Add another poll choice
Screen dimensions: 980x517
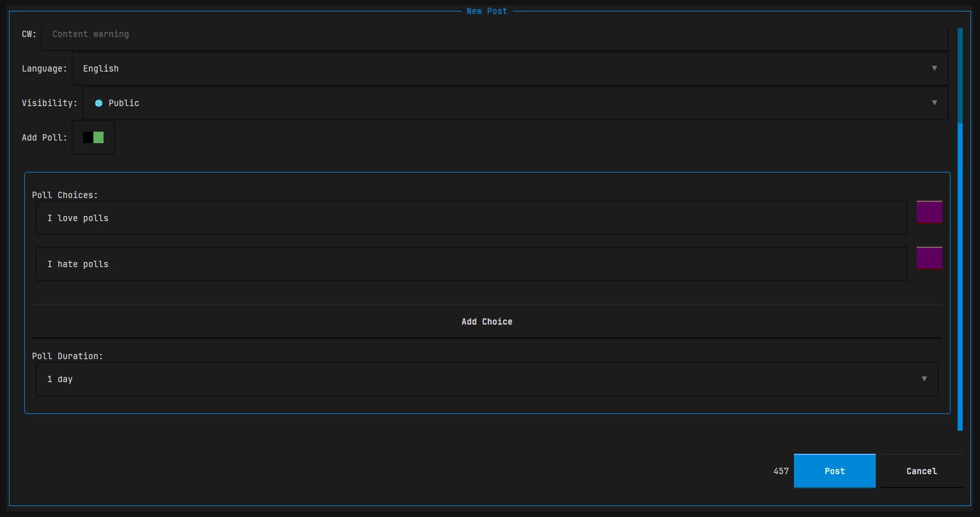point(486,321)
